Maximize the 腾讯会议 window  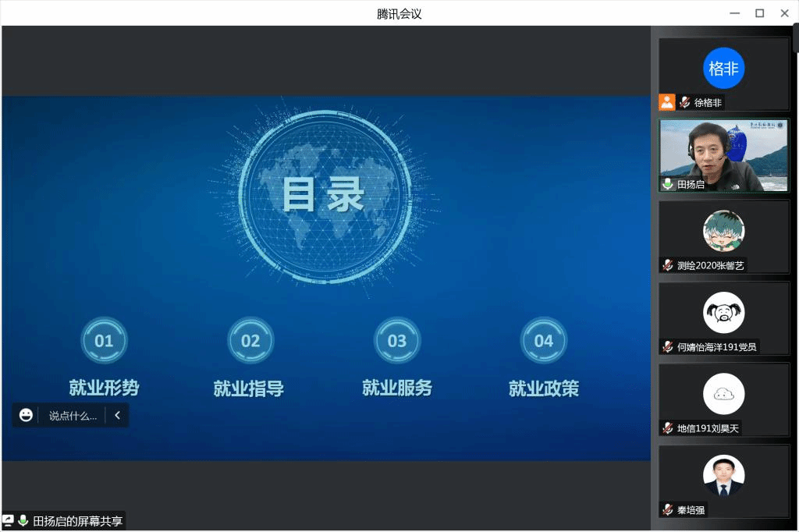tap(759, 13)
